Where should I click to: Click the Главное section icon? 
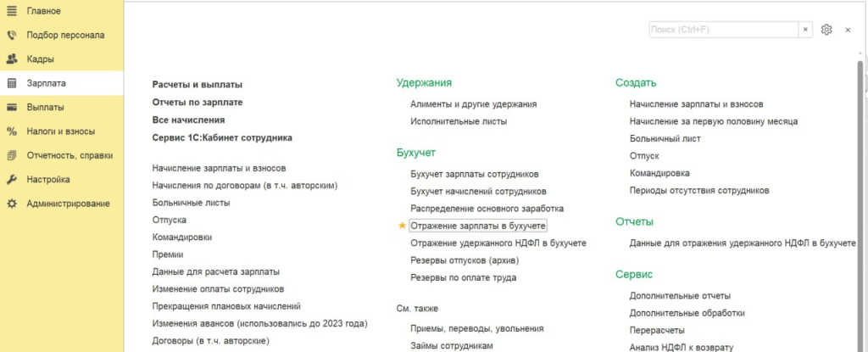pyautogui.click(x=12, y=11)
